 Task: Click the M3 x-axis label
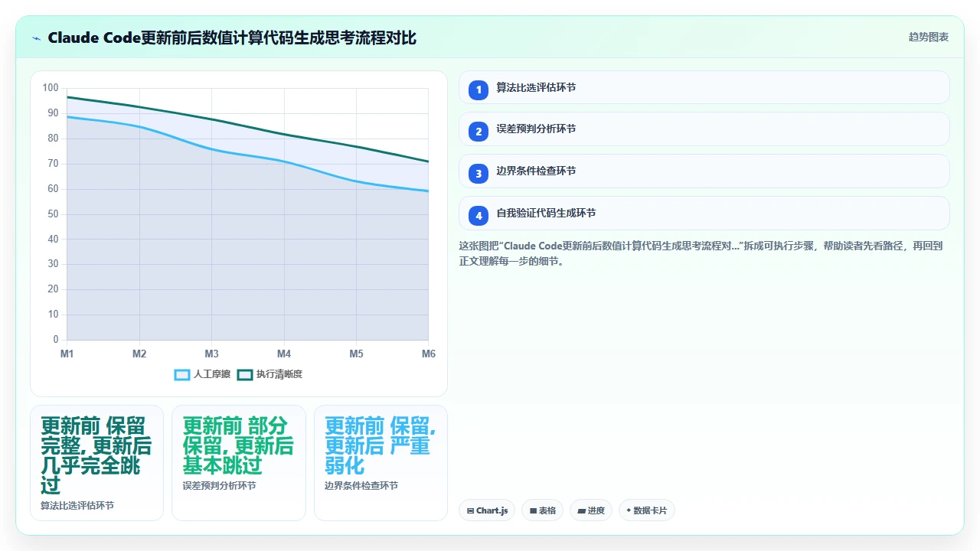coord(211,354)
